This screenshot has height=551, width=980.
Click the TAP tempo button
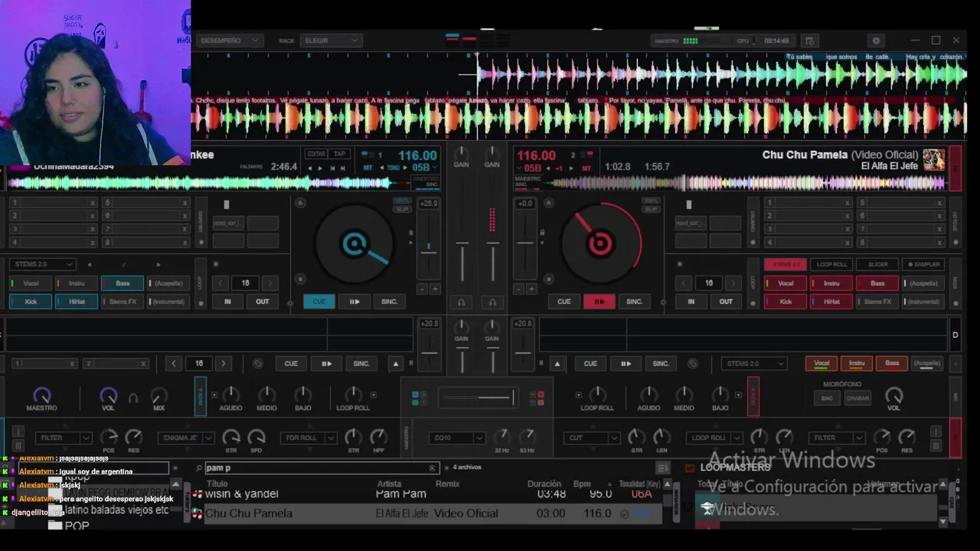[339, 154]
